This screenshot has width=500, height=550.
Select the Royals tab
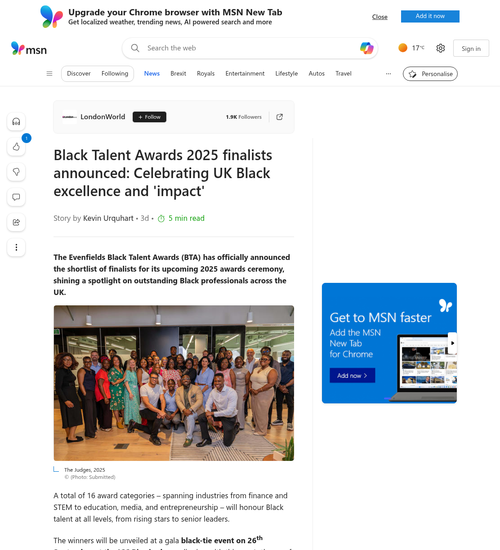coord(206,74)
